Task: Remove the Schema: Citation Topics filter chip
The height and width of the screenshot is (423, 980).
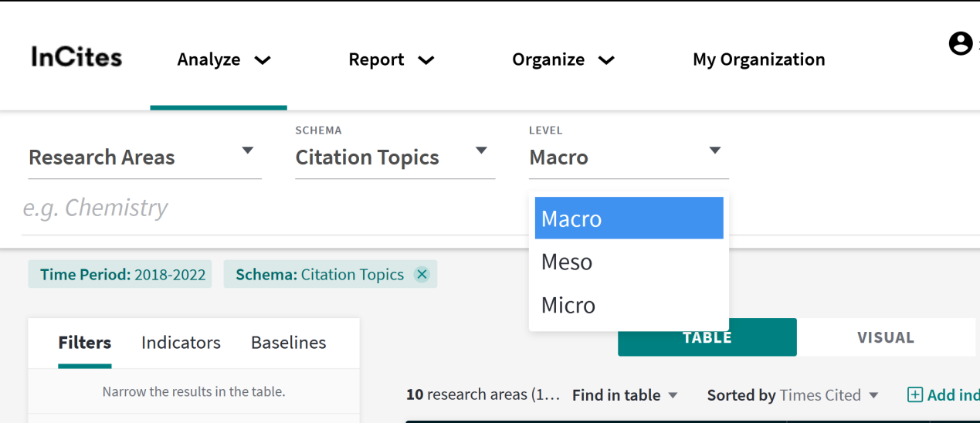Action: tap(422, 274)
